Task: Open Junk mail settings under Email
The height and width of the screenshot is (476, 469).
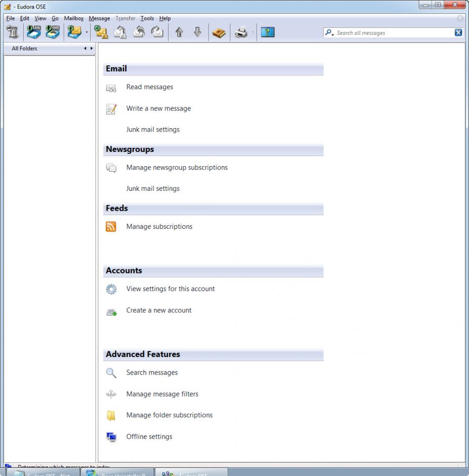Action: tap(153, 130)
